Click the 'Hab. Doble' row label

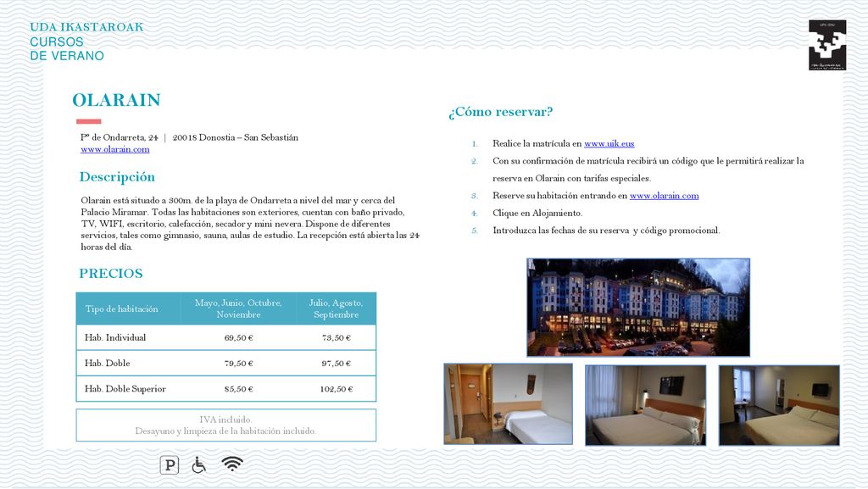click(108, 363)
